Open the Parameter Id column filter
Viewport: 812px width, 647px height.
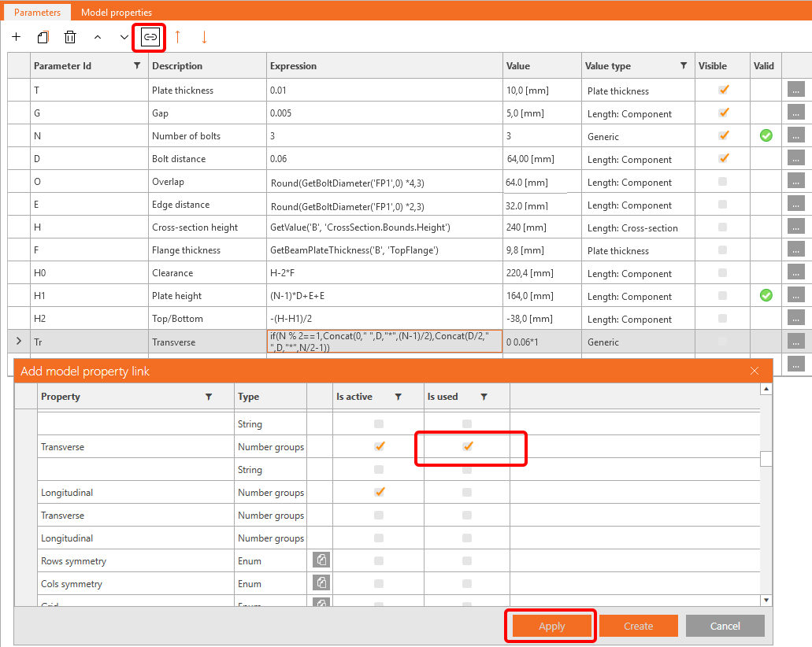pyautogui.click(x=137, y=66)
